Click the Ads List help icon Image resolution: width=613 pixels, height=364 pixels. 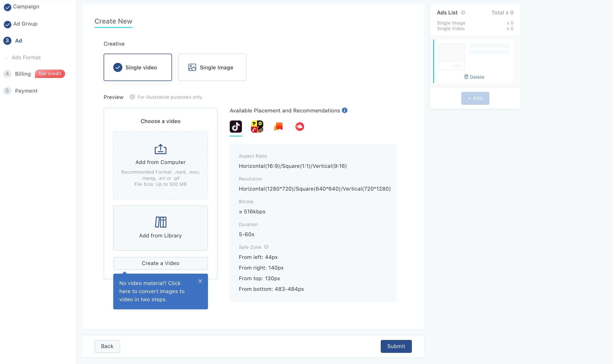(x=463, y=12)
